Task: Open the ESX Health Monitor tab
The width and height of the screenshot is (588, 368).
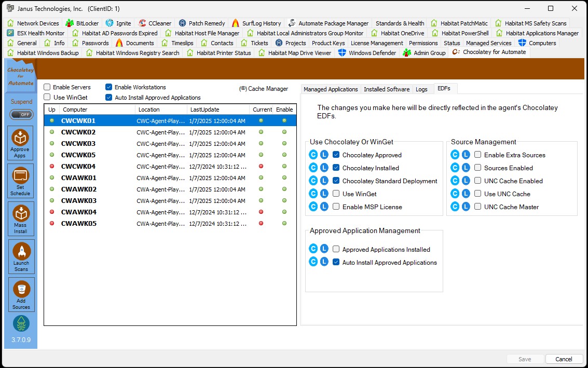Action: pyautogui.click(x=36, y=33)
